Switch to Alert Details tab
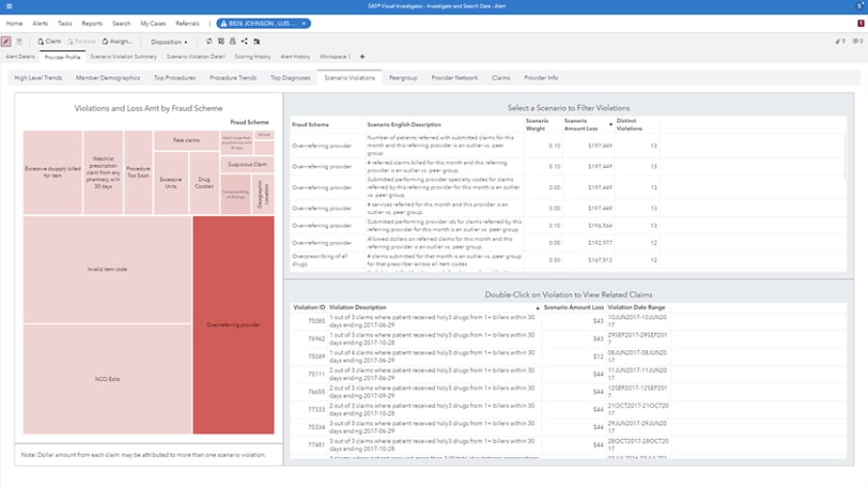This screenshot has height=487, width=868. pos(20,57)
